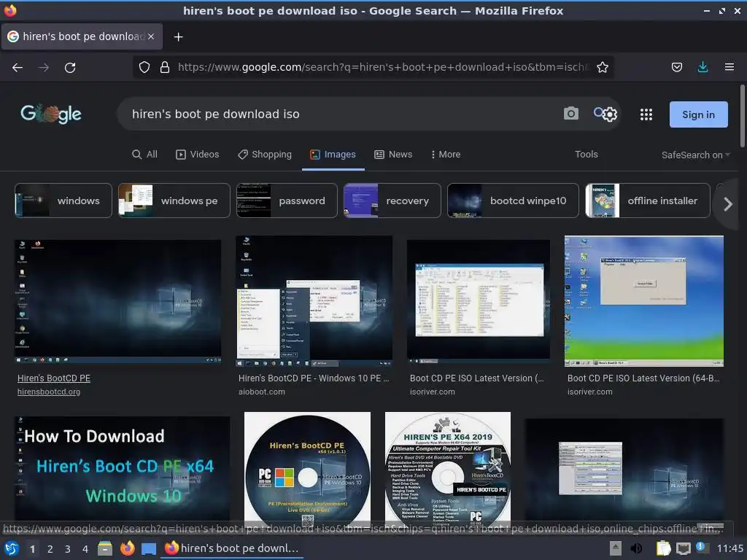
Task: Click the vertical page scrollbar
Action: tap(742, 116)
